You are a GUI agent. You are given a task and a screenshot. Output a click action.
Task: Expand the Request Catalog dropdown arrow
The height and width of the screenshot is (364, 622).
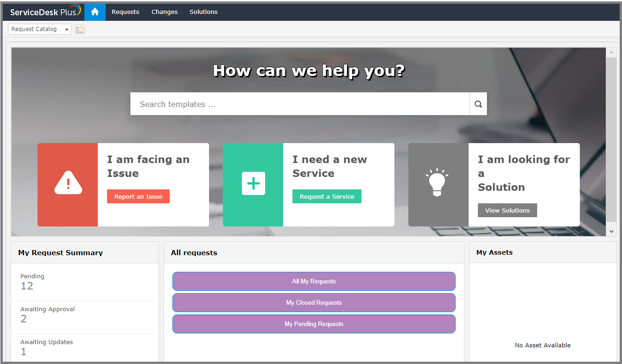[67, 30]
